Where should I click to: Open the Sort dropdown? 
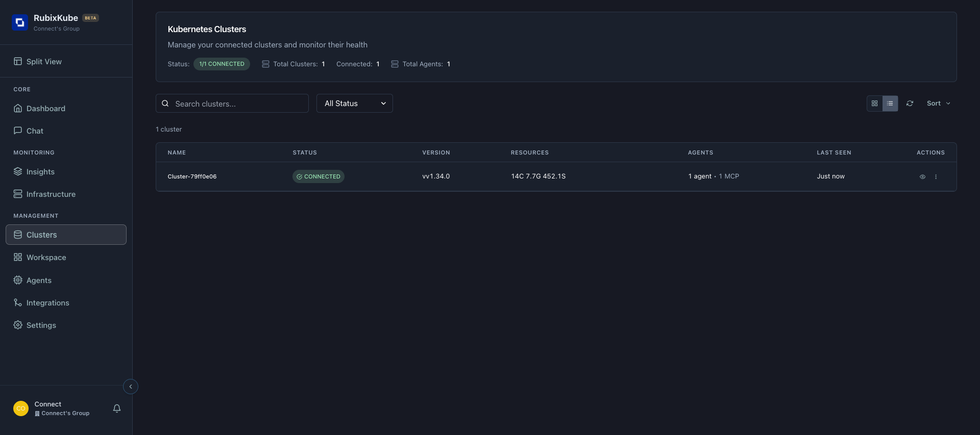pos(939,104)
